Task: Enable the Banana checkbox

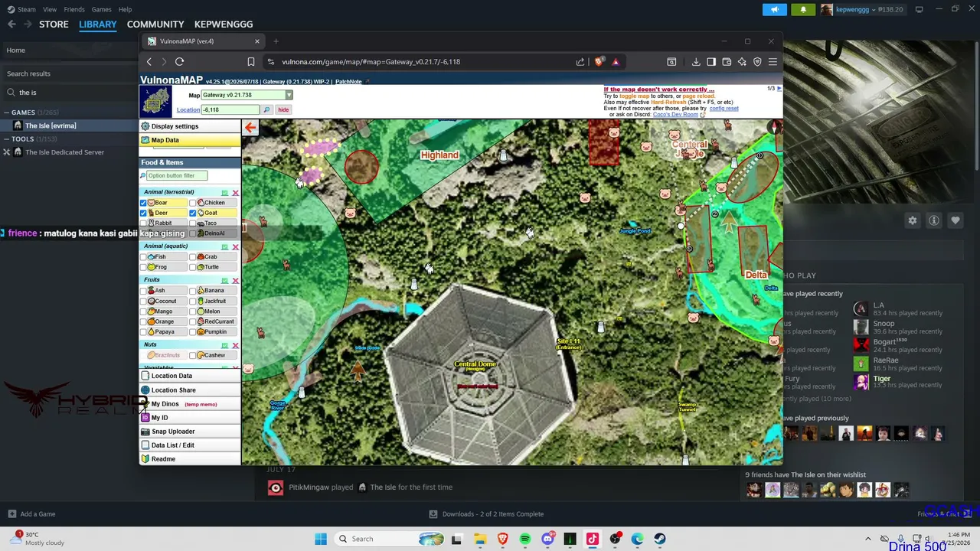Action: (193, 291)
